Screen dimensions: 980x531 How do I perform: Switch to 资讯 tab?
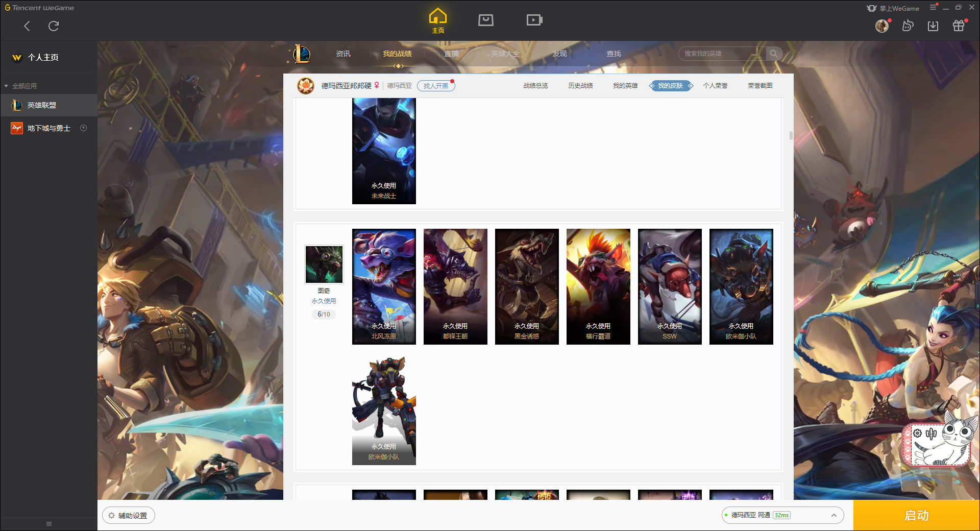[x=343, y=54]
